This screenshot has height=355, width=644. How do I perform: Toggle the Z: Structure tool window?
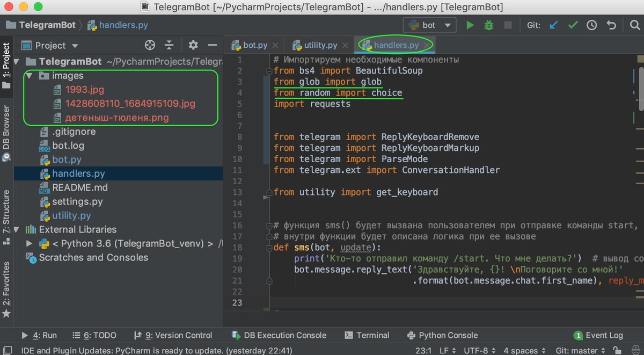(6, 217)
